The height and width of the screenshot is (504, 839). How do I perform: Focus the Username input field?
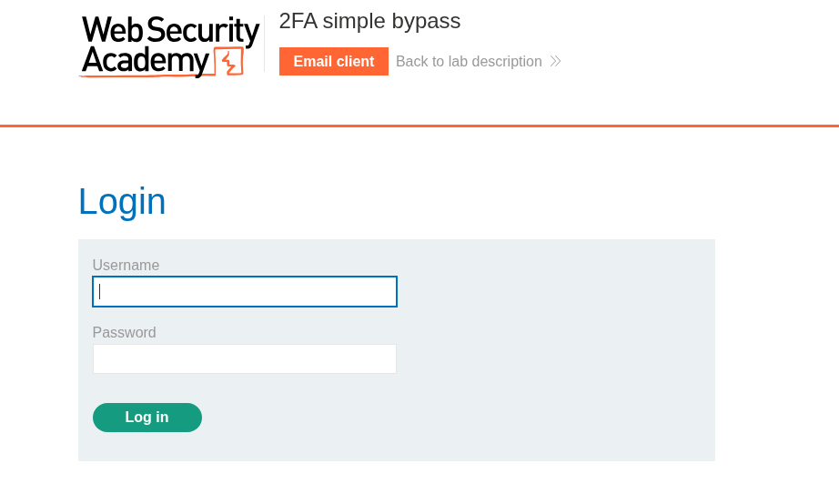click(245, 292)
